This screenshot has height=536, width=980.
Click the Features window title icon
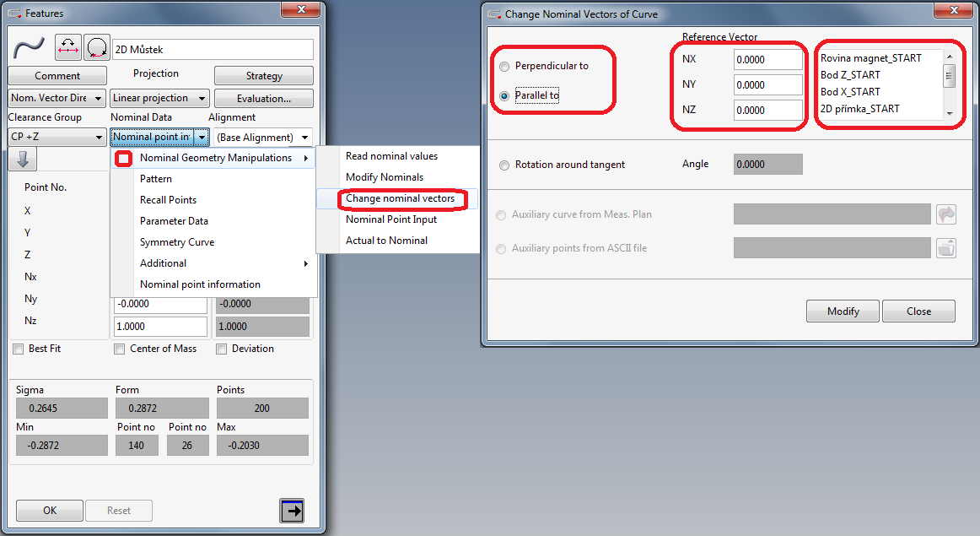tap(14, 14)
